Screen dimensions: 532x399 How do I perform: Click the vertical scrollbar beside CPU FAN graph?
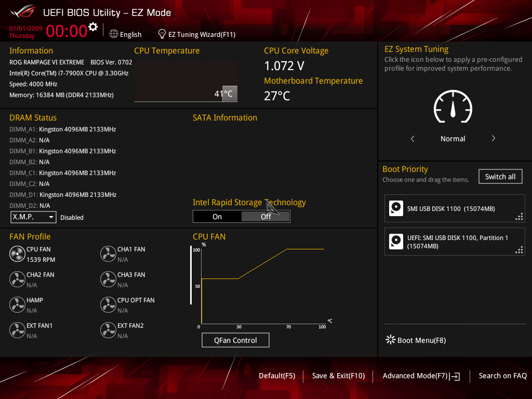pos(191,275)
